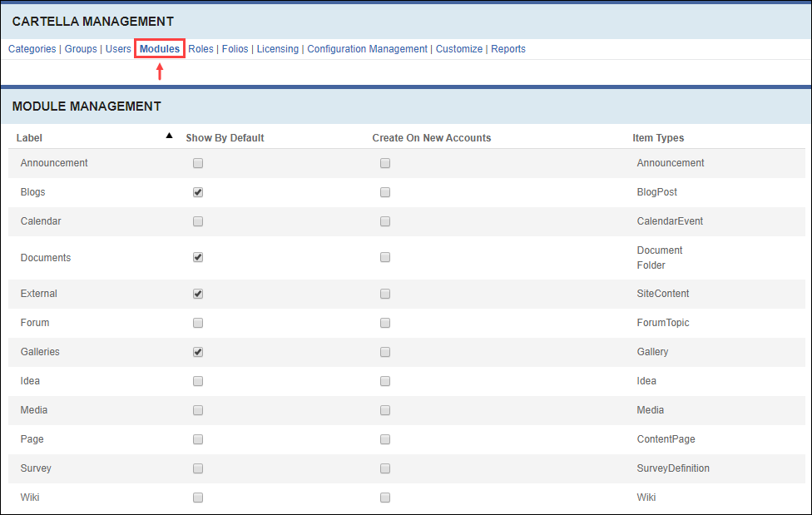The height and width of the screenshot is (515, 812).
Task: Open the Customize link
Action: tap(458, 49)
